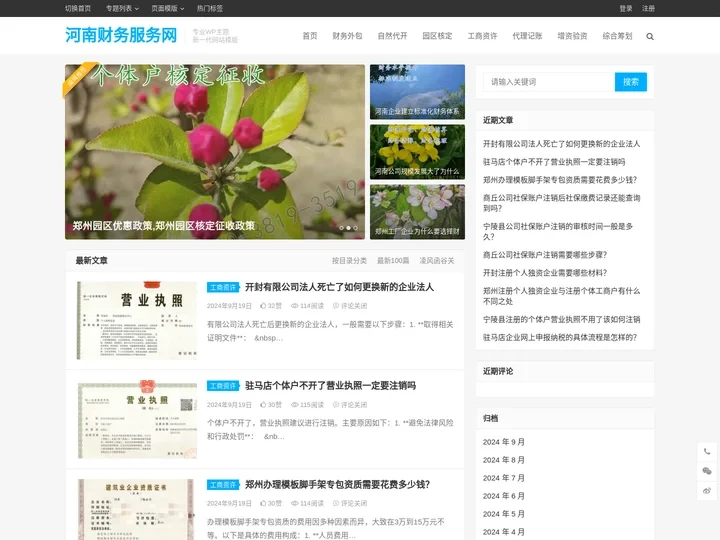Open sidebar link 宁陵县注册的个体户营业执照不用了该如何注销

tap(562, 320)
